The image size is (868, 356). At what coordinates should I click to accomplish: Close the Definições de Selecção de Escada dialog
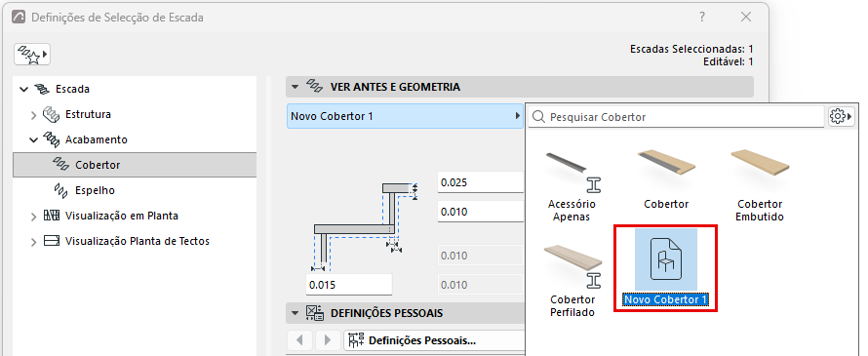(x=746, y=18)
